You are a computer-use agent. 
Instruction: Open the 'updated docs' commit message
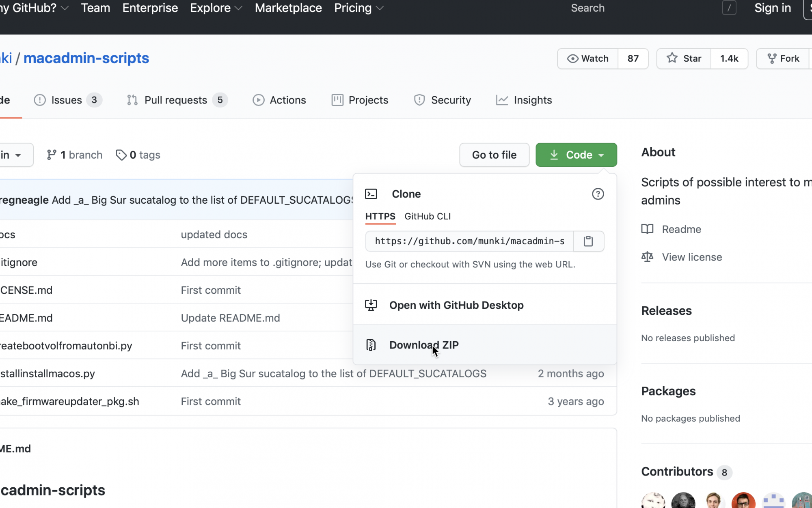[214, 235]
